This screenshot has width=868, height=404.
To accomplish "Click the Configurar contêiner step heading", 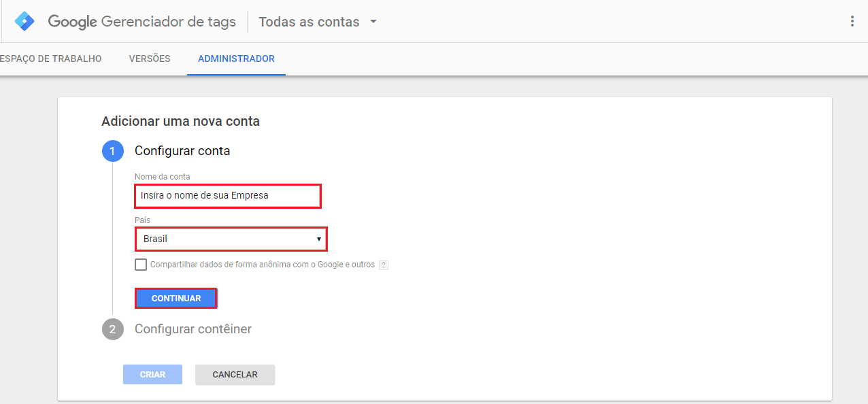I will click(x=193, y=329).
